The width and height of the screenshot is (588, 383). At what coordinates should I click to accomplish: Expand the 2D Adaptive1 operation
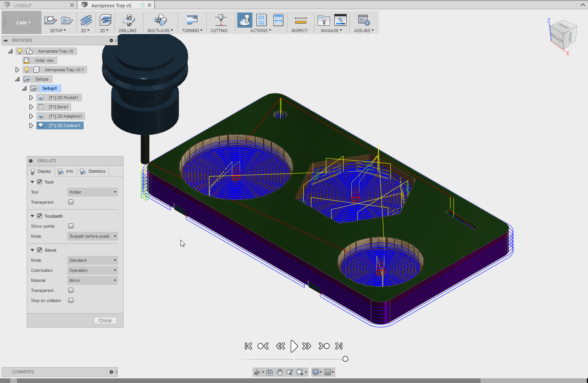31,116
